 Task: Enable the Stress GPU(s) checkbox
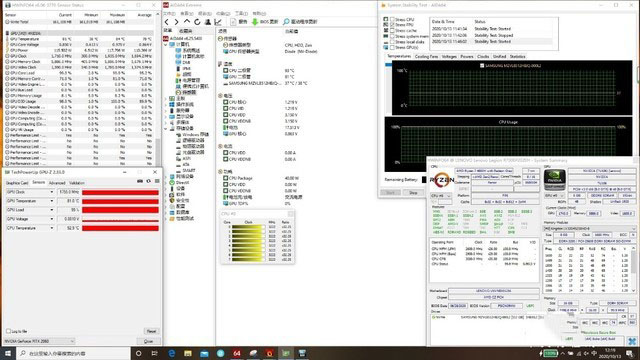392,47
